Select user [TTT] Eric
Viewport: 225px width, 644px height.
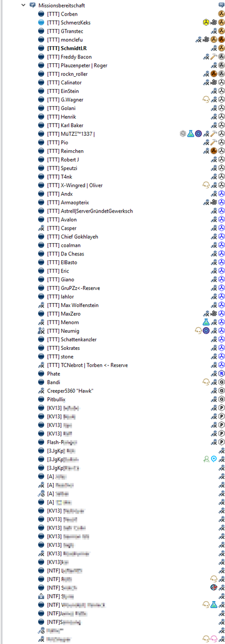59,271
